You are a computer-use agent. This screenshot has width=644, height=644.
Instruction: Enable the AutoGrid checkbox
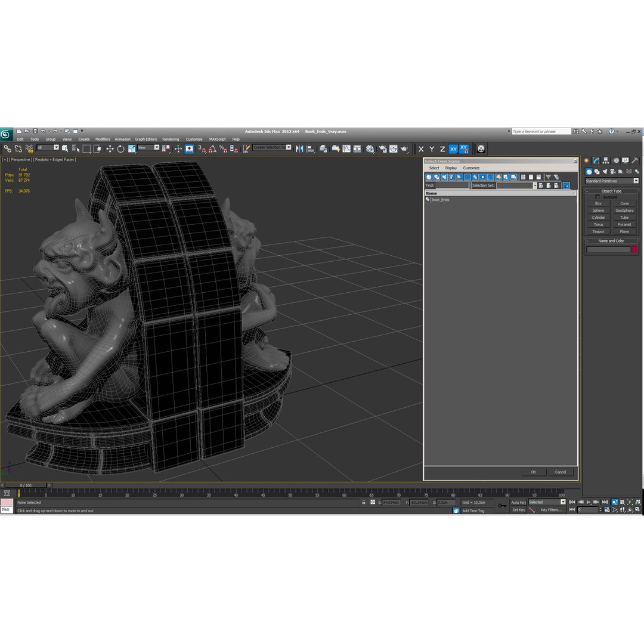pos(597,197)
